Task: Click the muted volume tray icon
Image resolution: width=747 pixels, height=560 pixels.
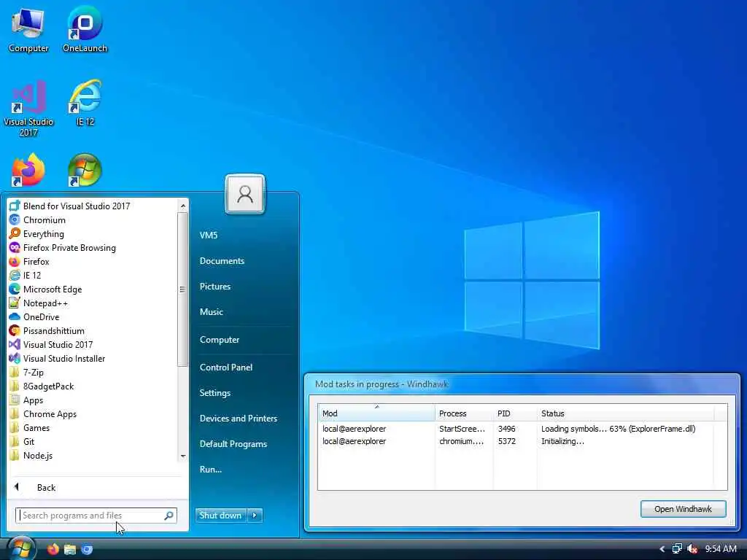Action: 692,549
